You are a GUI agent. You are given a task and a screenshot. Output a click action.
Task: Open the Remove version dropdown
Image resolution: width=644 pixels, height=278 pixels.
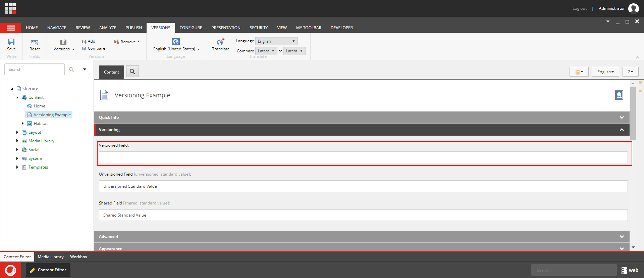click(127, 42)
